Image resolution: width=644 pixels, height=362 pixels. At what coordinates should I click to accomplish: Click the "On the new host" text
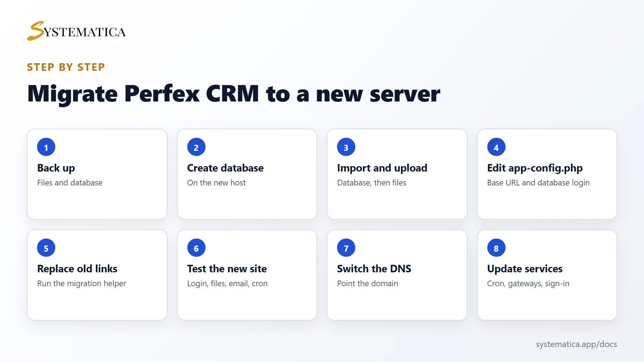point(216,183)
